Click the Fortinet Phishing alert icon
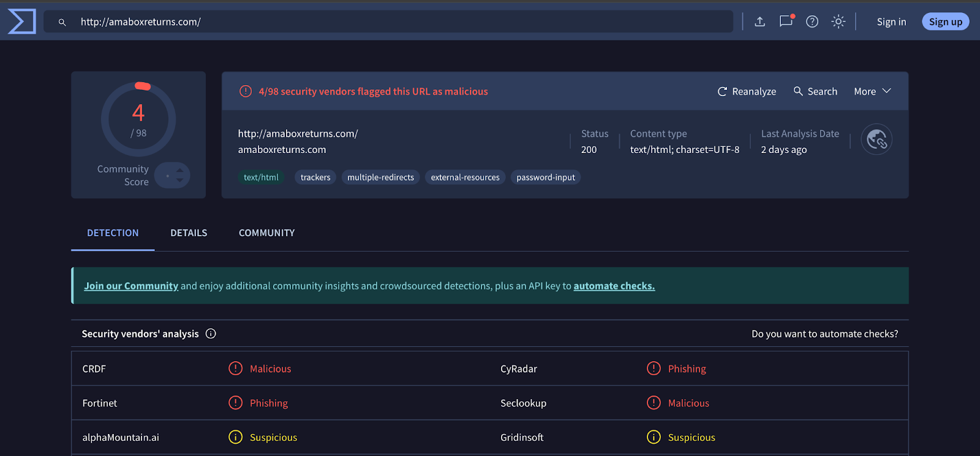980x456 pixels. coord(236,403)
